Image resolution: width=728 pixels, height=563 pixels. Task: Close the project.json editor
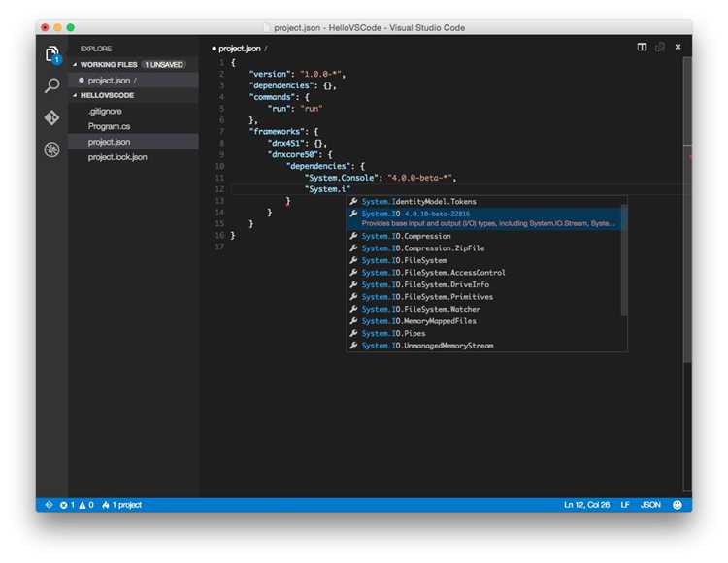(678, 47)
